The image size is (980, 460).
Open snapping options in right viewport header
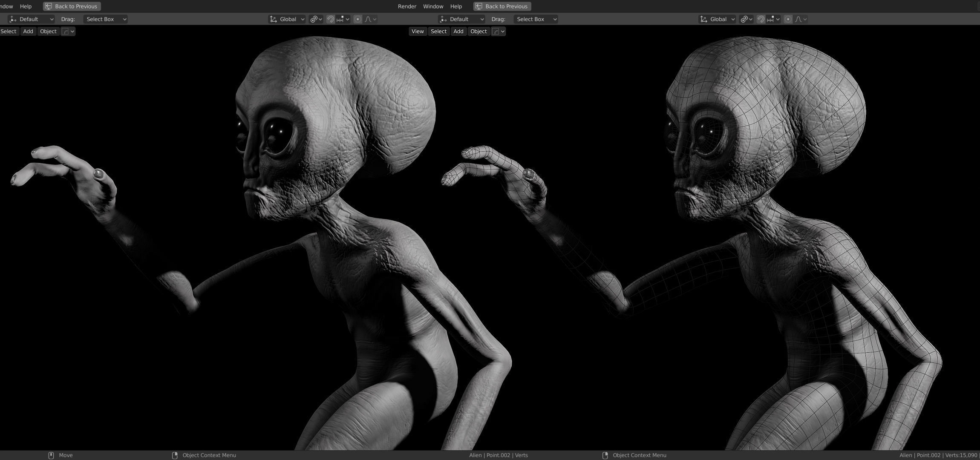[773, 19]
